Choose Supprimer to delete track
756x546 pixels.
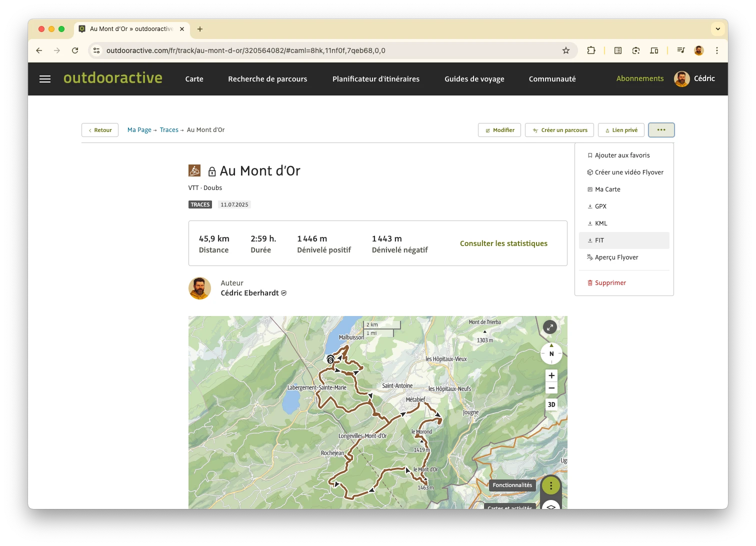[624, 283]
